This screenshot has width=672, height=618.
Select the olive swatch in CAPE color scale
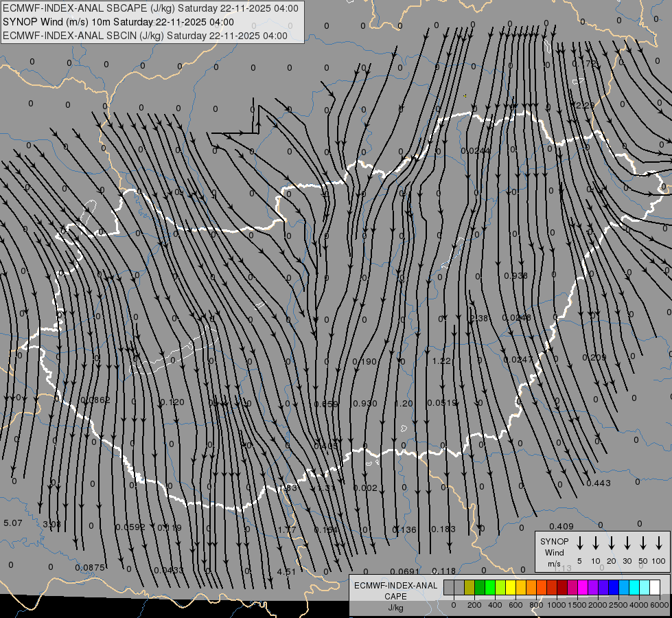470,587
